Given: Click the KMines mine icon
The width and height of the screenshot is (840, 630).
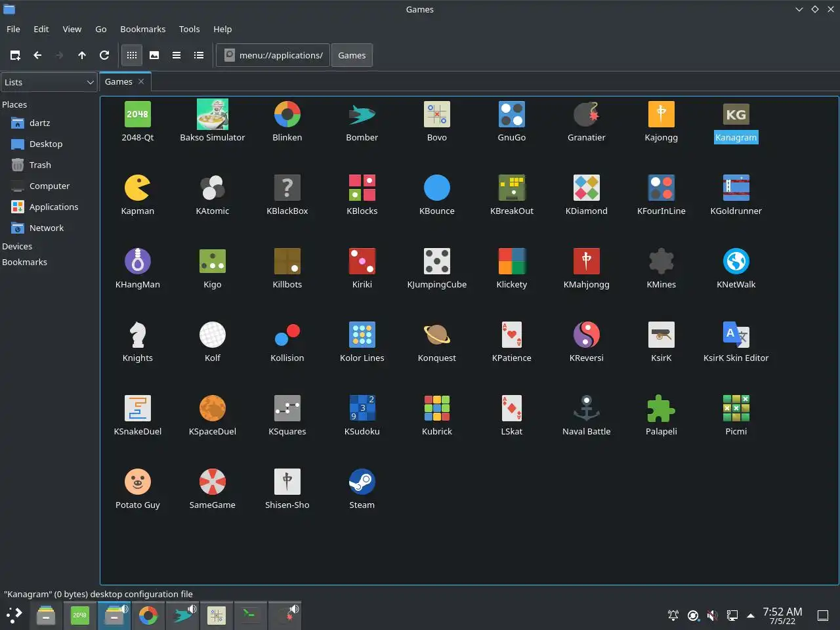Looking at the screenshot, I should tap(661, 261).
